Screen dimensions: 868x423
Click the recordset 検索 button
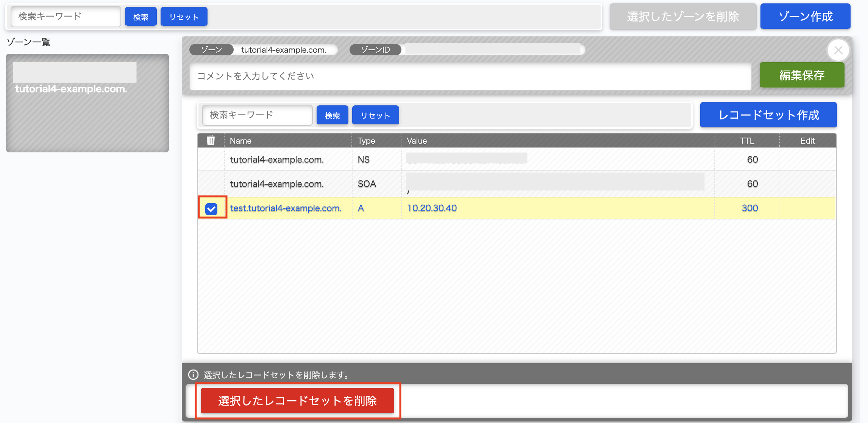coord(332,115)
